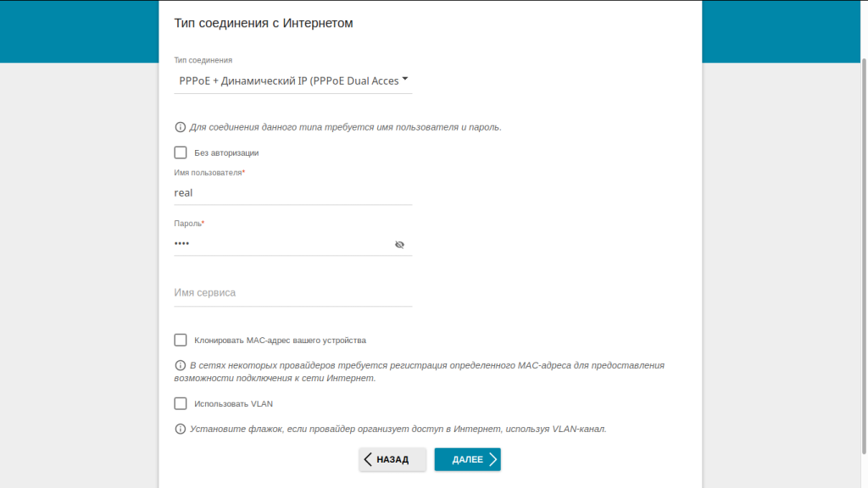The height and width of the screenshot is (488, 868).
Task: Click into the Пароль input field
Action: [282, 244]
